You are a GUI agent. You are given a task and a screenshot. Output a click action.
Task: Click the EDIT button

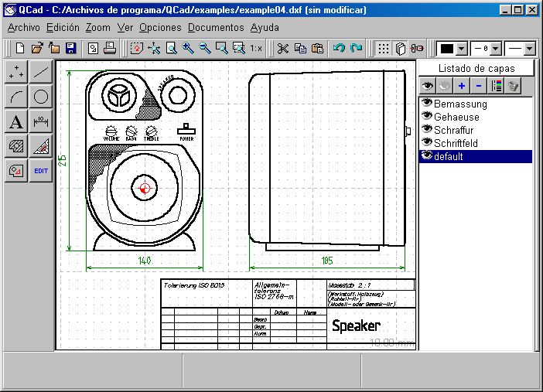tap(42, 170)
